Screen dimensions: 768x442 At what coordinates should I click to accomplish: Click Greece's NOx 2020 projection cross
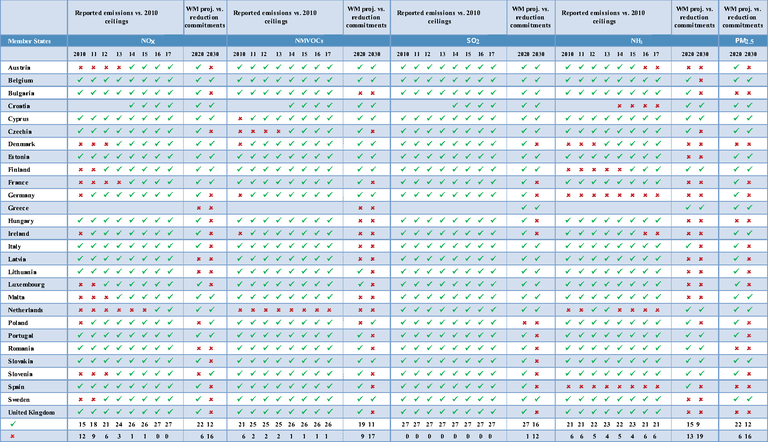(x=198, y=208)
